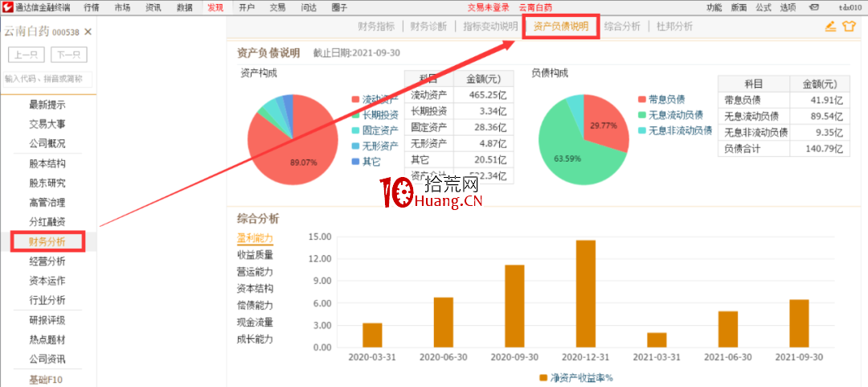Select 股东研究 in the sidebar

pos(47,183)
